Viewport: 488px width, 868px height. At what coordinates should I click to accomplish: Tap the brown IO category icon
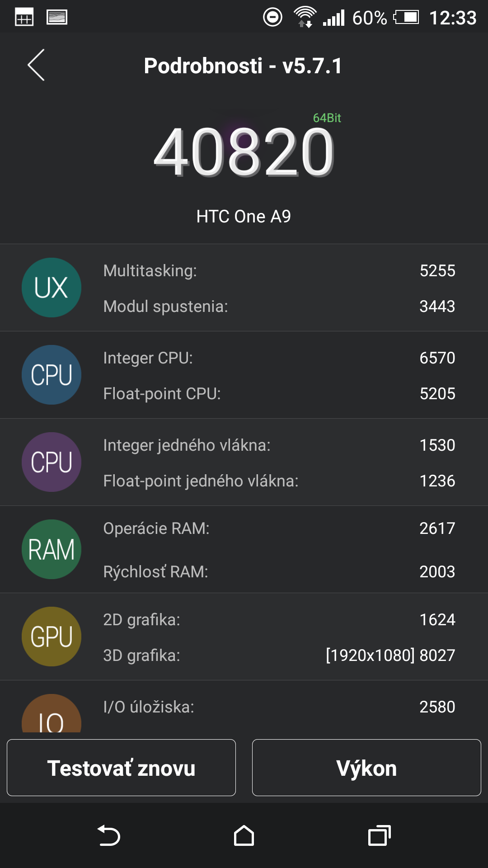click(x=52, y=715)
